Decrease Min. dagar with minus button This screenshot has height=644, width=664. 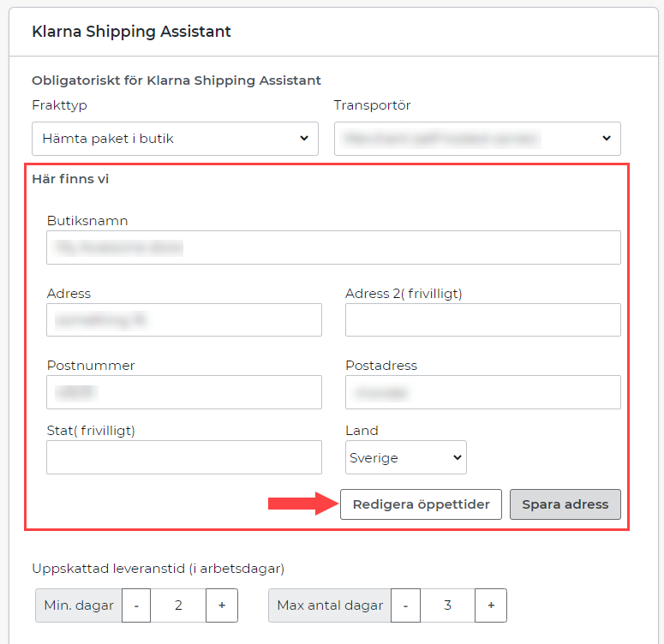136,605
